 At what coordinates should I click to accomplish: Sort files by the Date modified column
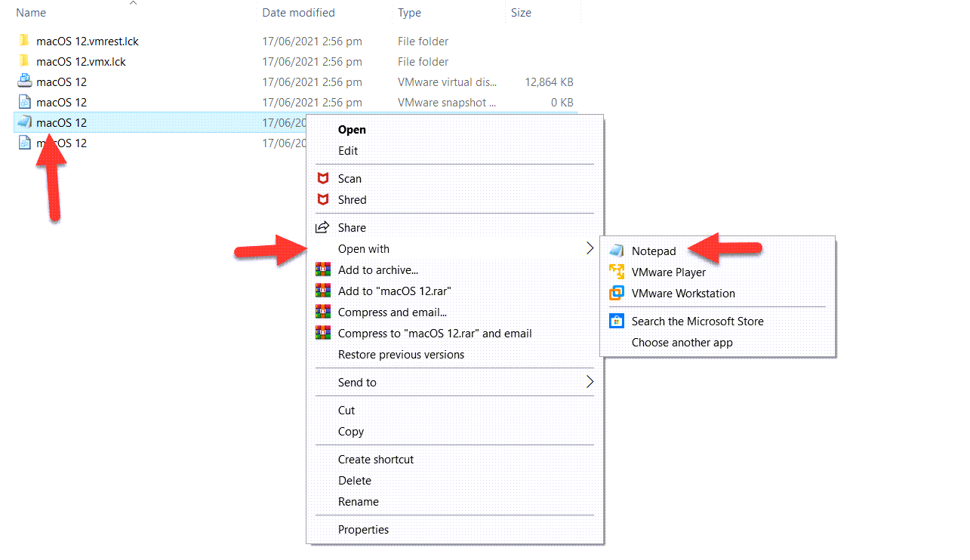click(x=297, y=12)
